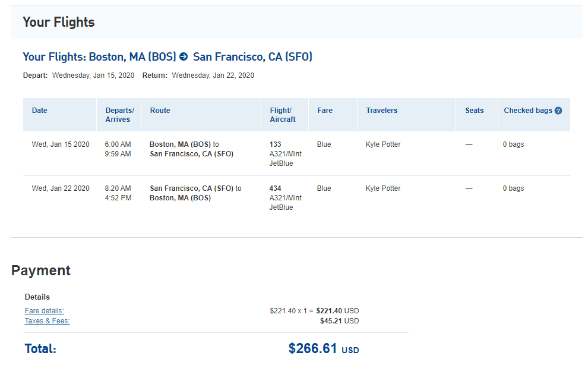Select flight number 133
The width and height of the screenshot is (588, 368).
[x=275, y=144]
